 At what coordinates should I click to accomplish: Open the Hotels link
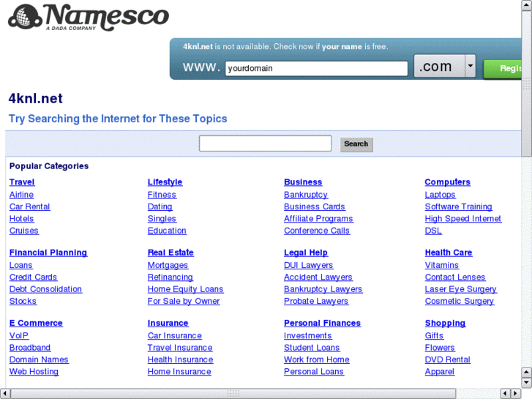click(22, 219)
